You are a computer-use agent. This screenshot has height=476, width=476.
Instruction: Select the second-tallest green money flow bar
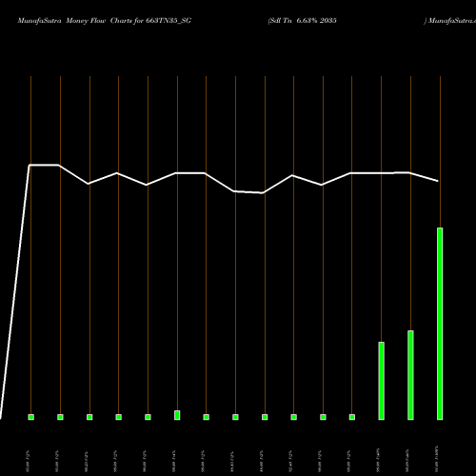coord(410,375)
